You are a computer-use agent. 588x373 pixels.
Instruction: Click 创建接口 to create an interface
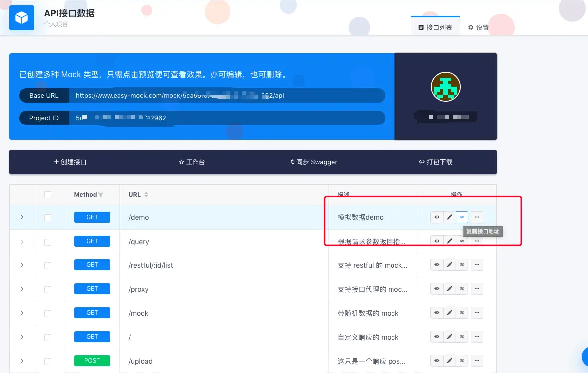coord(70,162)
